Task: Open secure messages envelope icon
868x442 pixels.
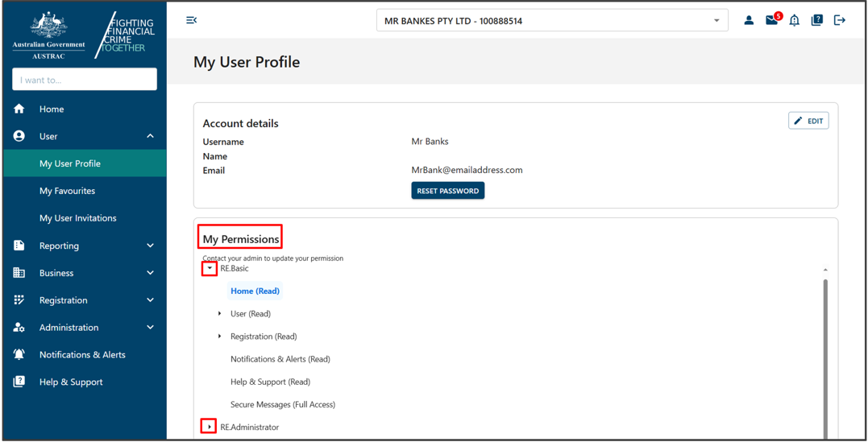Action: click(x=771, y=20)
